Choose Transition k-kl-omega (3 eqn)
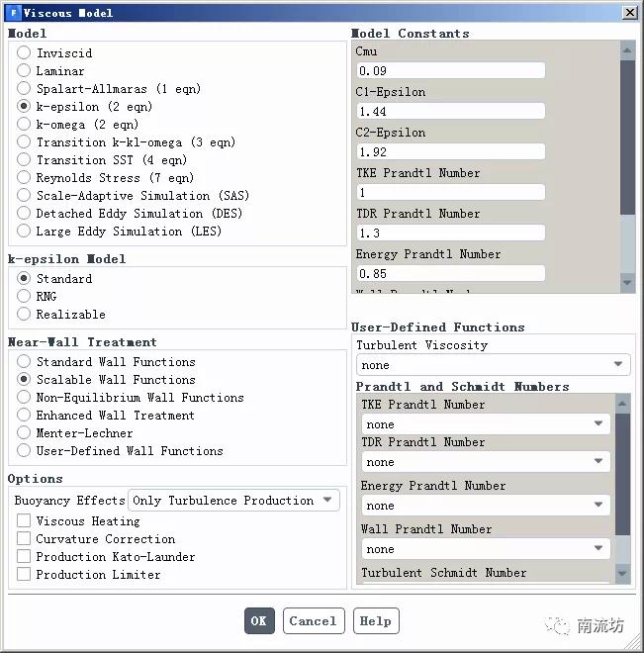This screenshot has height=653, width=644. tap(24, 142)
